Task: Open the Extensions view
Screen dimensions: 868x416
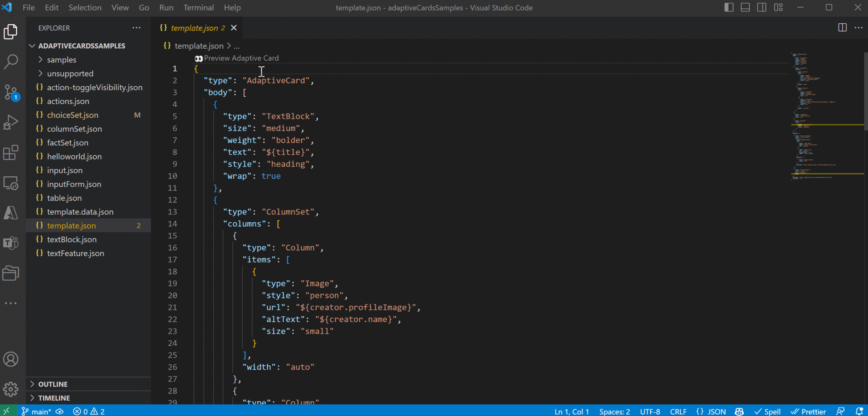Action: (x=11, y=153)
